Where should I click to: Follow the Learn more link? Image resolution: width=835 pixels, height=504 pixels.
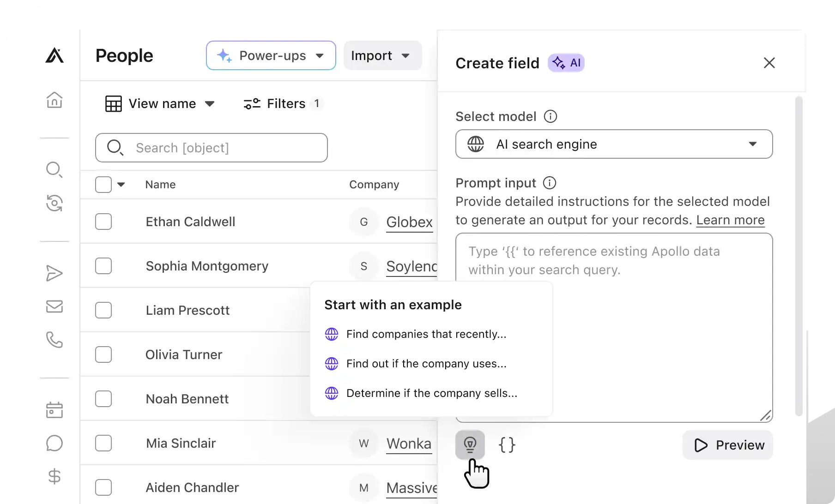[x=730, y=220]
